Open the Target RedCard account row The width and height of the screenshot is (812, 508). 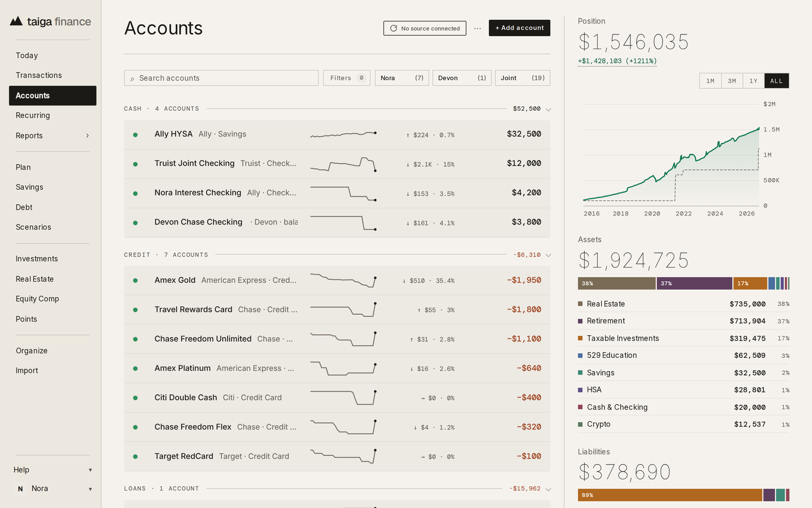[337, 457]
